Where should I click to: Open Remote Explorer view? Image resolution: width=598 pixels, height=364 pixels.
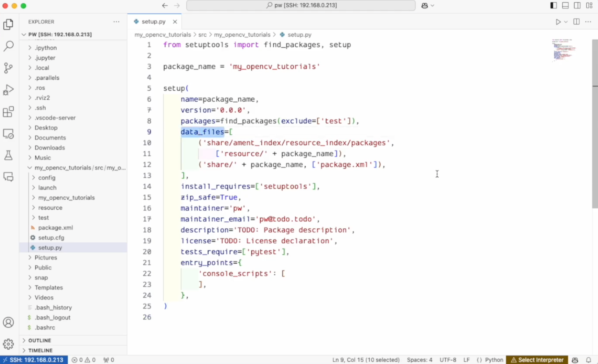8,134
